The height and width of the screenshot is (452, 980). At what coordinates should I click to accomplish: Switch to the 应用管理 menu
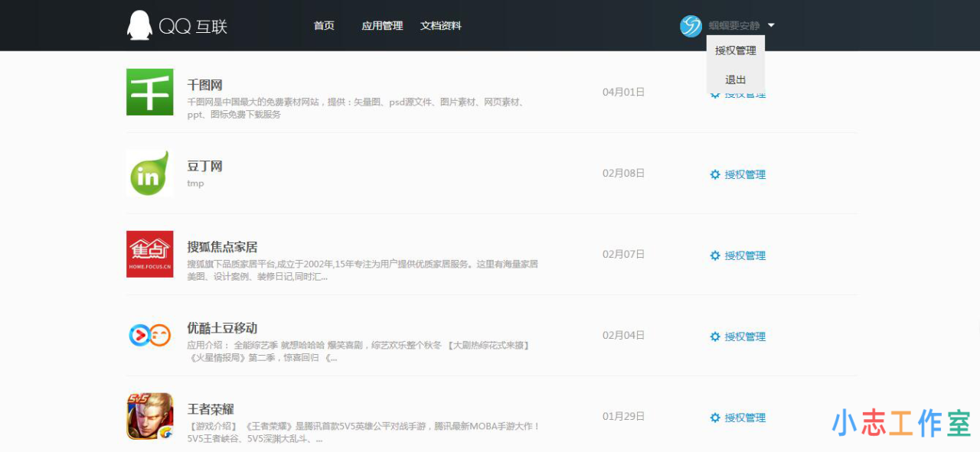click(x=382, y=25)
